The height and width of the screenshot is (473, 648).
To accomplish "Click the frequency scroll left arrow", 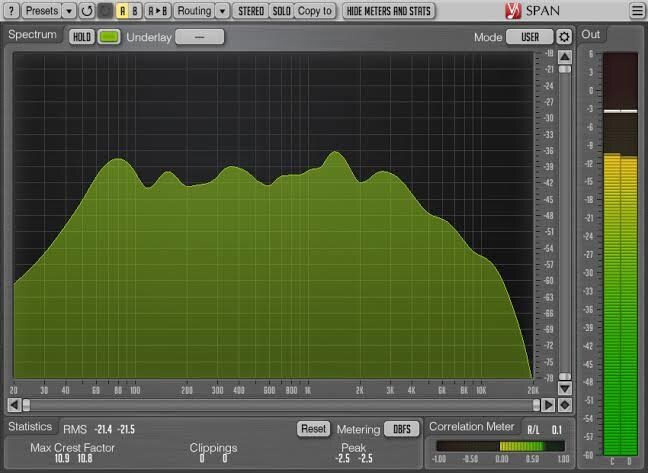I will tap(14, 405).
